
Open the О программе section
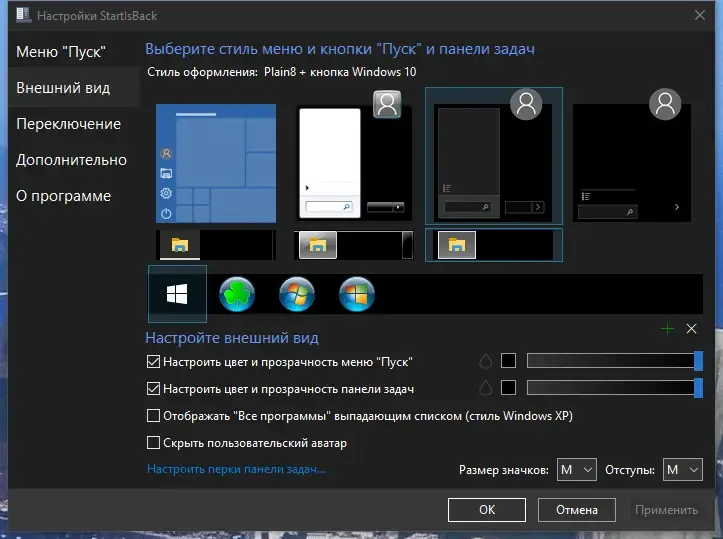63,196
